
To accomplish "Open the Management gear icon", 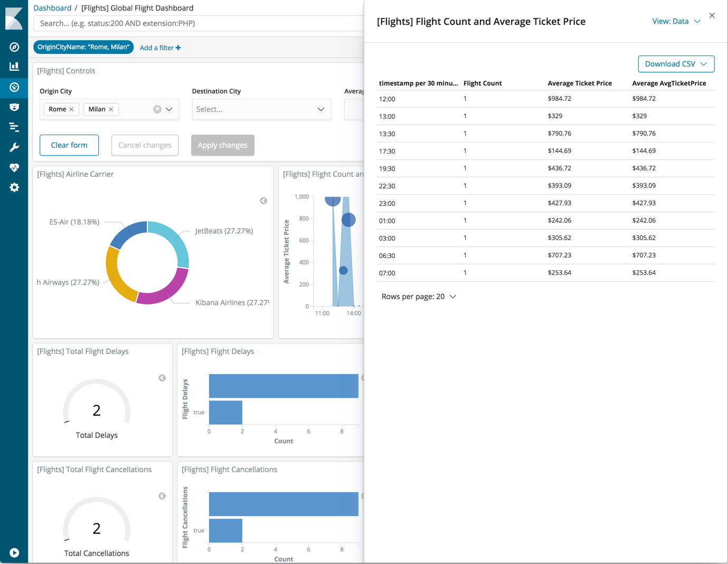I will (x=14, y=187).
